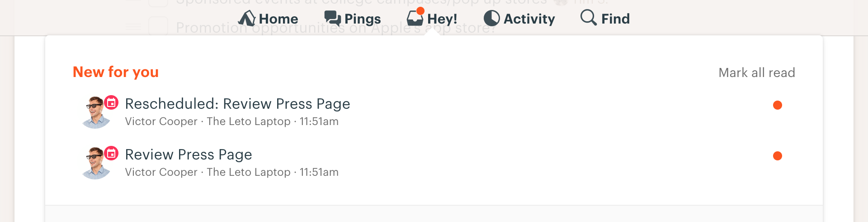This screenshot has height=222, width=868.
Task: Toggle unread dot for Review Press Page
Action: pos(778,156)
